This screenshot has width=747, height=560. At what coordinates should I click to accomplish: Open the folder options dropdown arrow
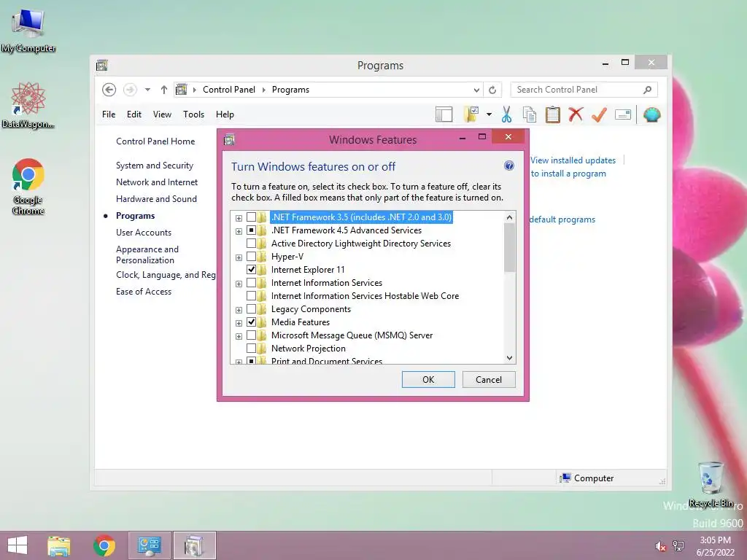[x=489, y=114]
